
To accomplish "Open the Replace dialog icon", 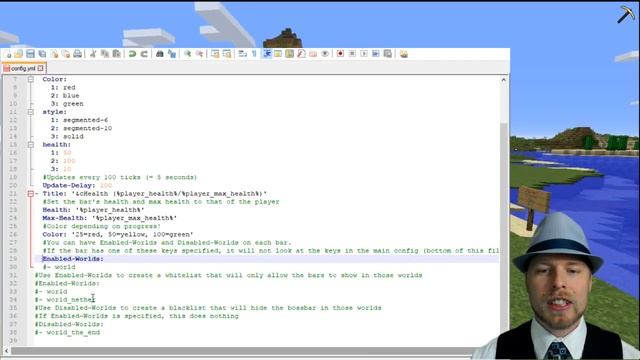I will click(x=171, y=54).
